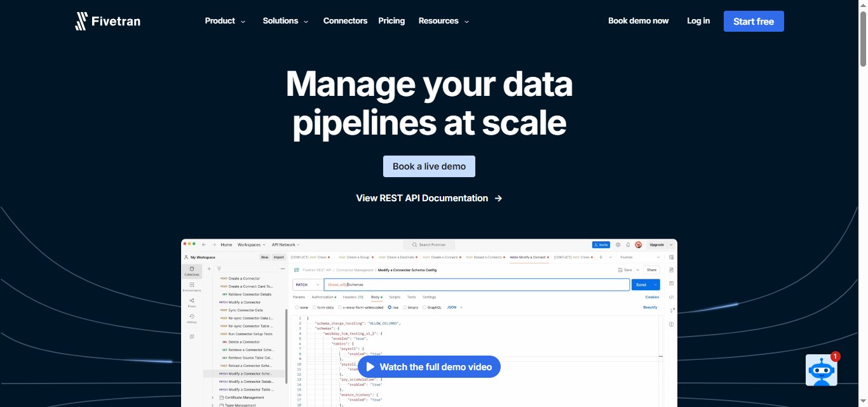
Task: Click the filter icon in collections panel
Action: click(219, 269)
